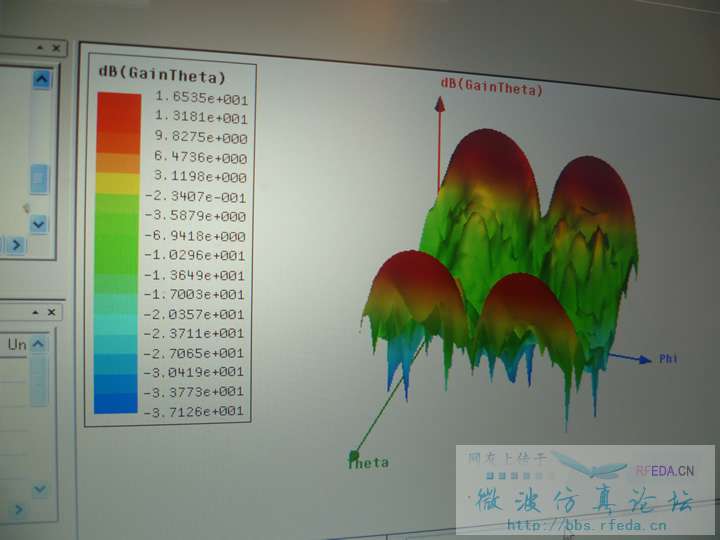Click legend value 1.3181e+001

point(201,117)
